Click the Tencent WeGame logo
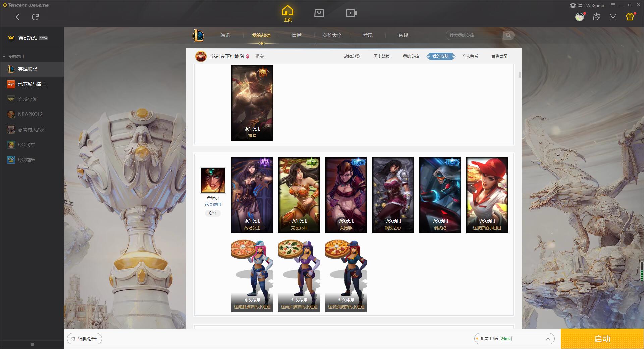 (26, 5)
